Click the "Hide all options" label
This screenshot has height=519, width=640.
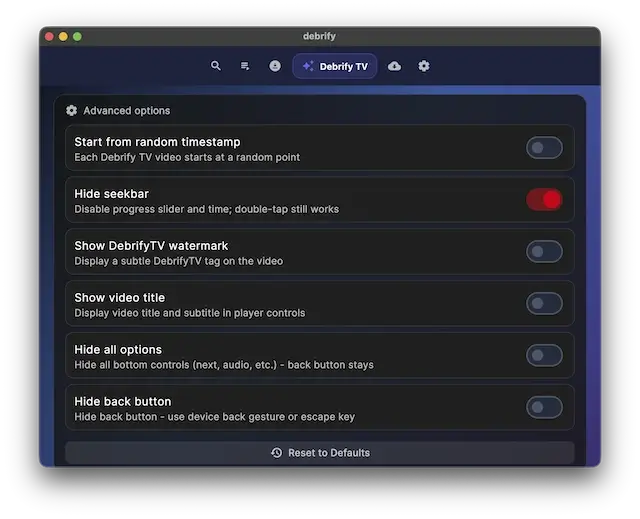click(x=118, y=350)
